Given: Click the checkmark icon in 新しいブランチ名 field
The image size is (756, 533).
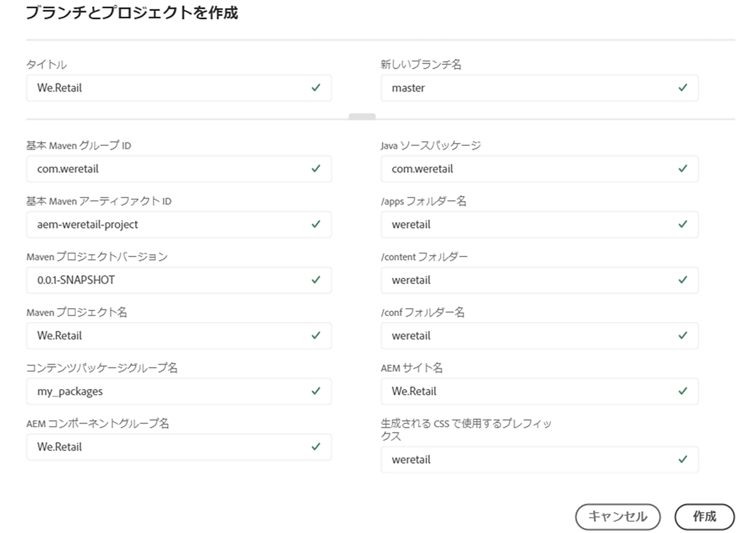Looking at the screenshot, I should [x=683, y=87].
